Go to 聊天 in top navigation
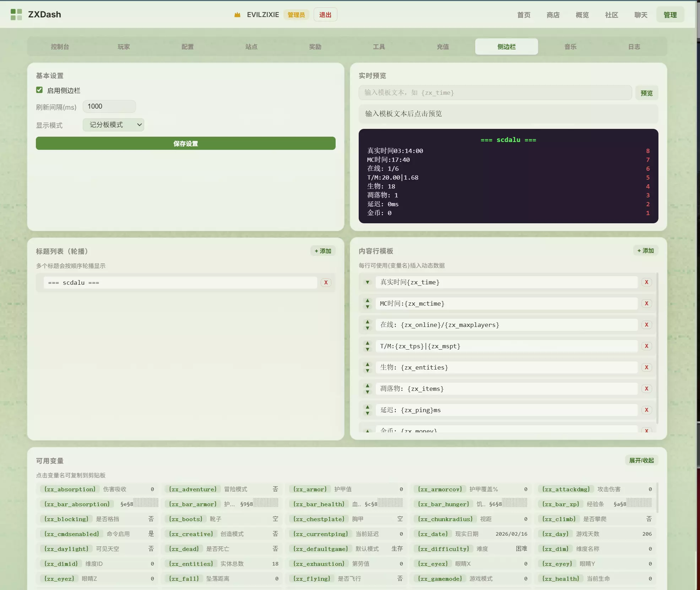Screen dimensions: 700x590 (x=641, y=15)
